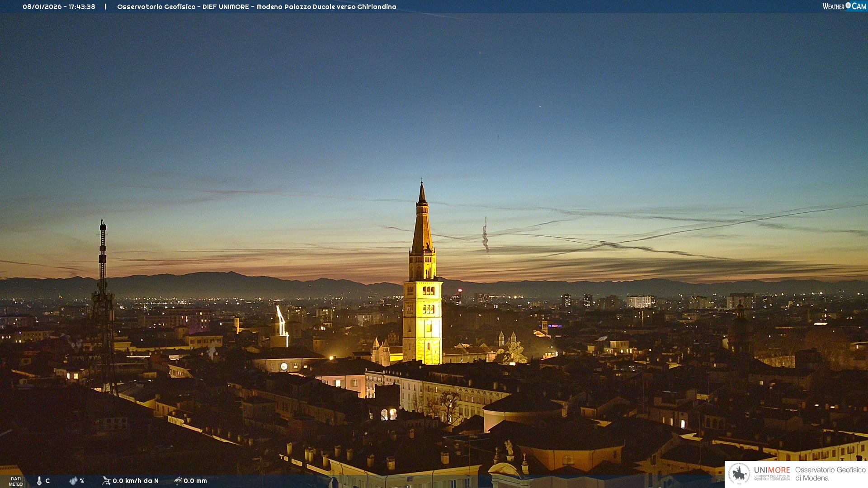Click the temperature C unit label
This screenshot has width=868, height=488.
pyautogui.click(x=47, y=481)
